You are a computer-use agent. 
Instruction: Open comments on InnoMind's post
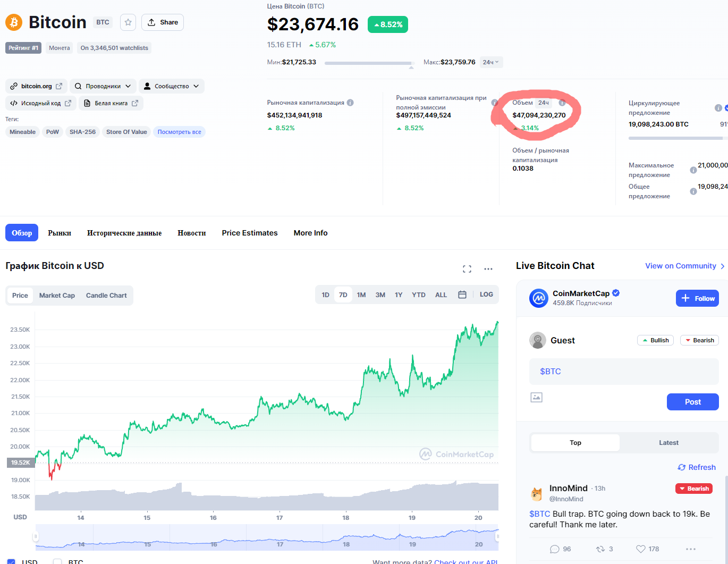coord(555,549)
